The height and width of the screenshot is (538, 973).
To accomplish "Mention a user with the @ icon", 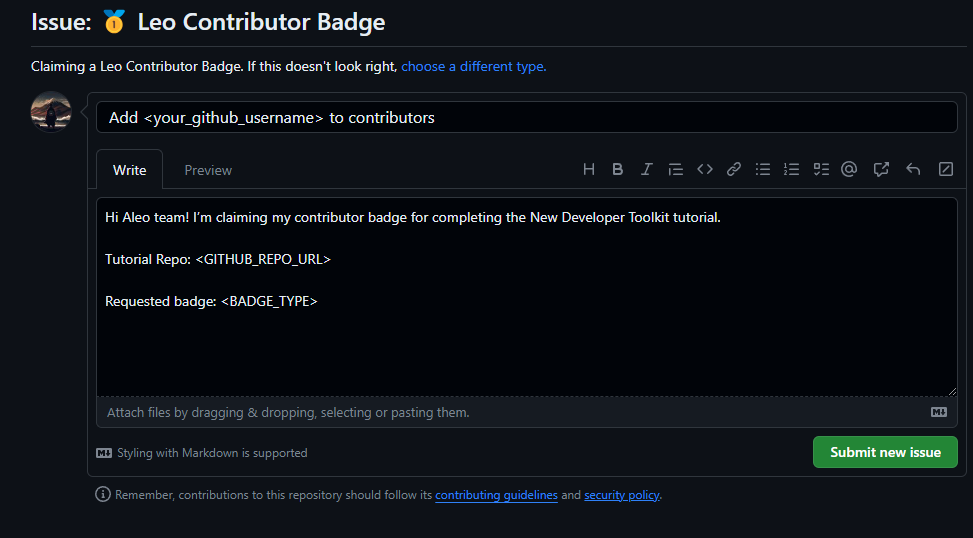I will [x=849, y=169].
